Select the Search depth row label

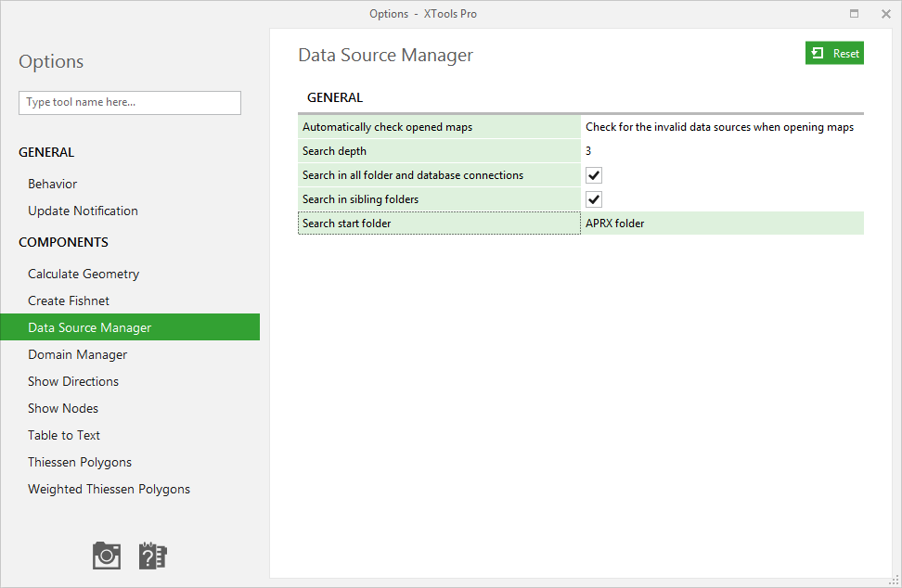[x=439, y=151]
